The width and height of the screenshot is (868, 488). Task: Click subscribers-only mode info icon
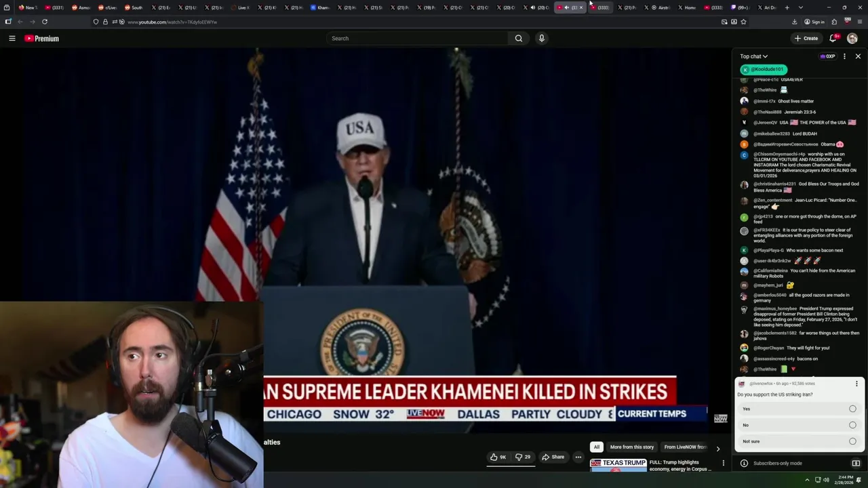tap(744, 463)
